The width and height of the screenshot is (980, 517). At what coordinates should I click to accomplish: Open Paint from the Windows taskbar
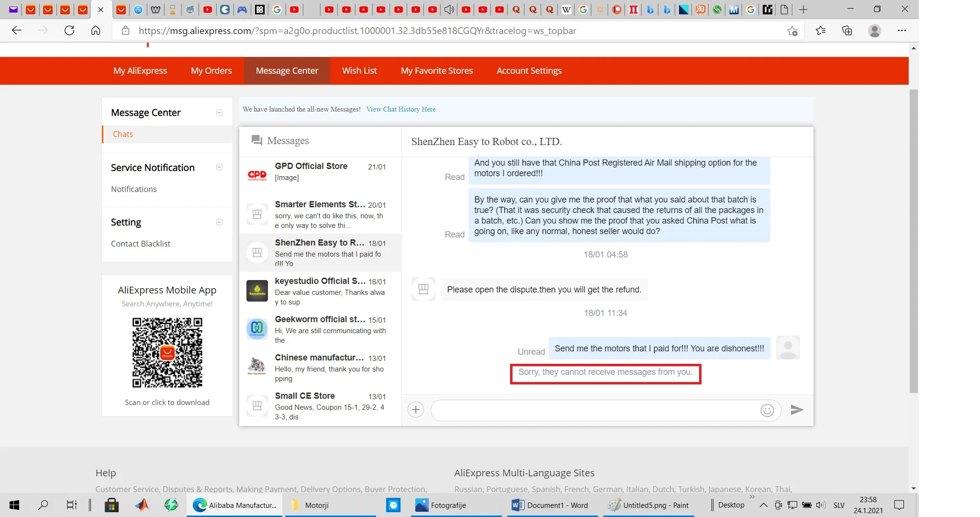point(648,505)
